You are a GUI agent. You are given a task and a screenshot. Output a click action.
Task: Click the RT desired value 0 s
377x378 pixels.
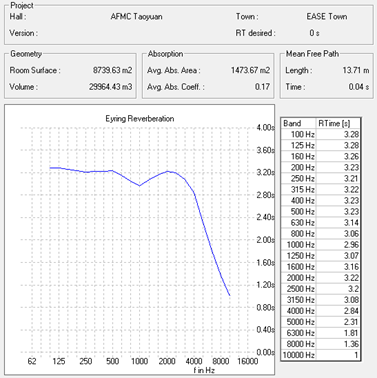[314, 33]
